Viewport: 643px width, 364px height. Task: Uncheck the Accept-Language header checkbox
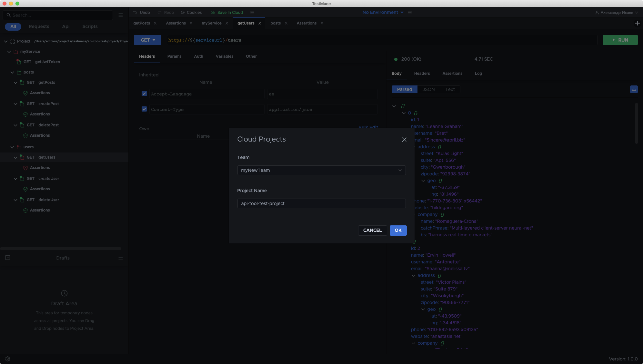(144, 93)
